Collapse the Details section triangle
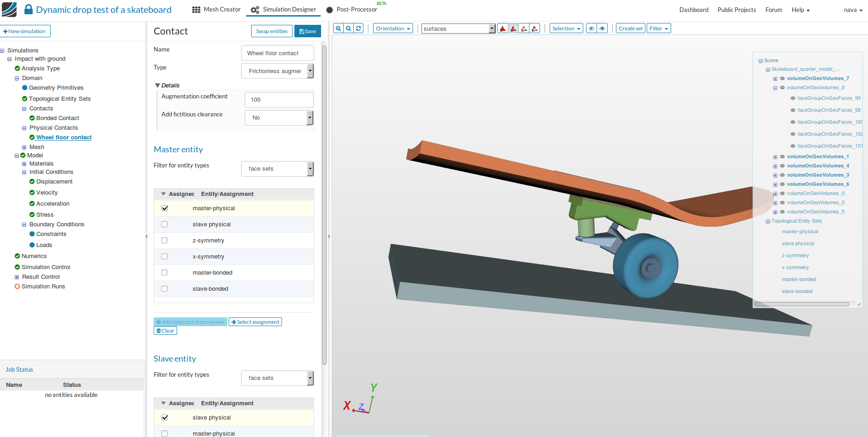Screen dimensions: 868x437 coord(158,86)
